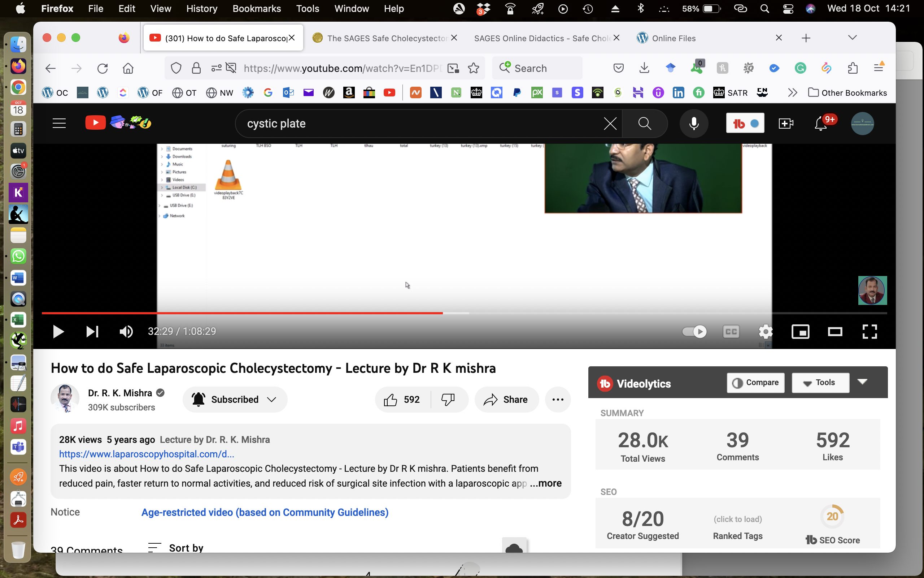Click Videolytics Compare button
Image resolution: width=924 pixels, height=578 pixels.
(x=755, y=383)
